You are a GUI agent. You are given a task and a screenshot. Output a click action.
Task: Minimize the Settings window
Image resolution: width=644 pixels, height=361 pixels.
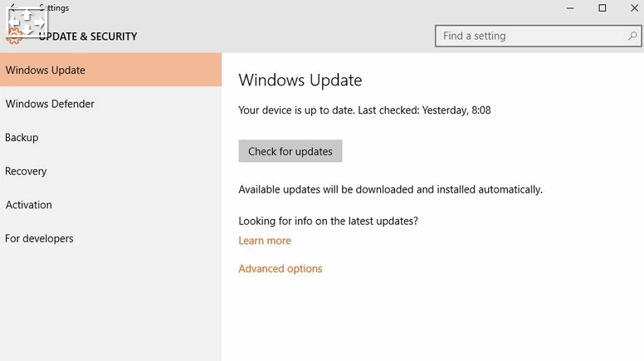pyautogui.click(x=569, y=8)
